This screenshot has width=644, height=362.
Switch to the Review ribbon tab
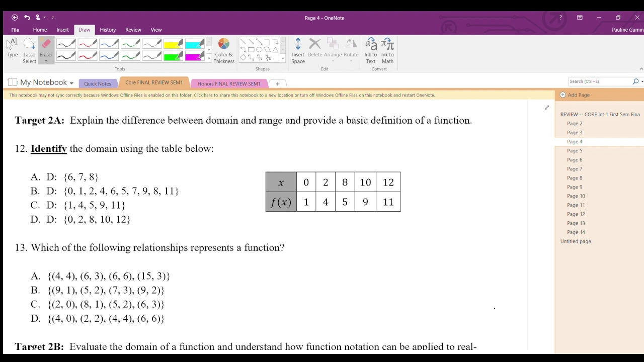[133, 30]
